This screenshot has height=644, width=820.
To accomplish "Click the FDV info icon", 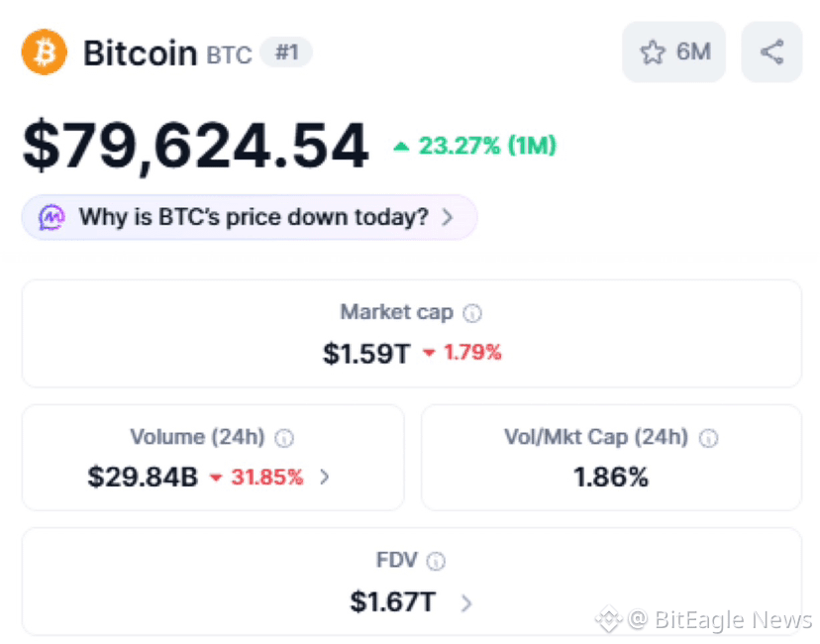I will click(436, 562).
